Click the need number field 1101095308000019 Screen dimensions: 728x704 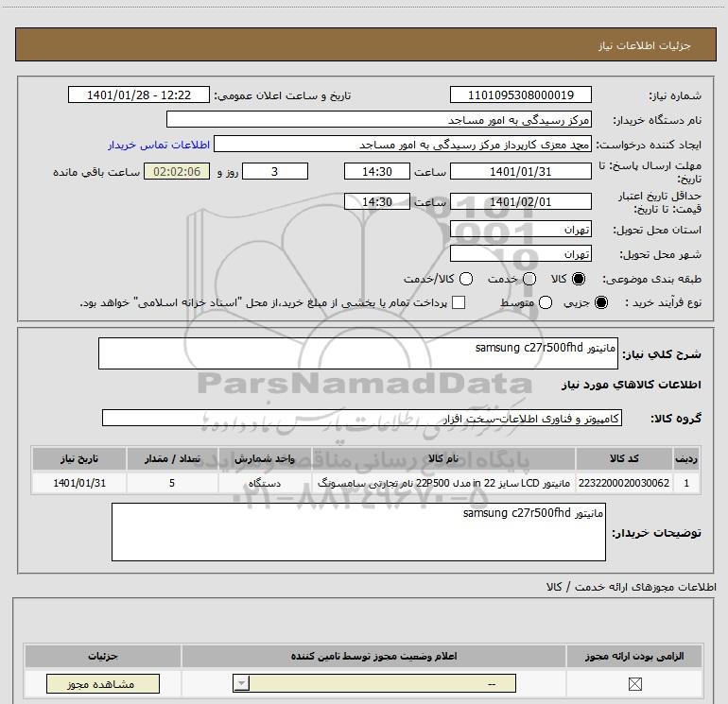coord(520,94)
